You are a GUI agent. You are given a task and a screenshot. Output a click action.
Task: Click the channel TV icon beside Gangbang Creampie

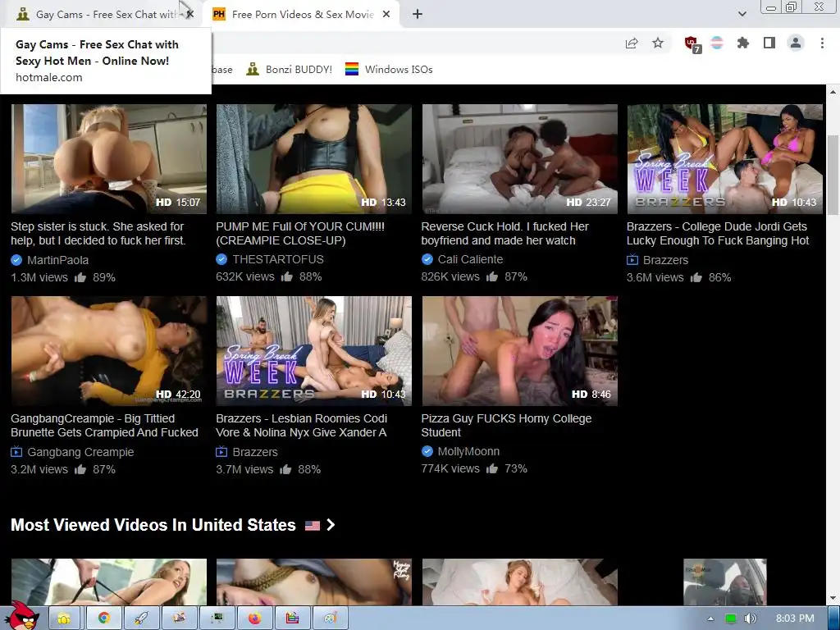point(16,452)
